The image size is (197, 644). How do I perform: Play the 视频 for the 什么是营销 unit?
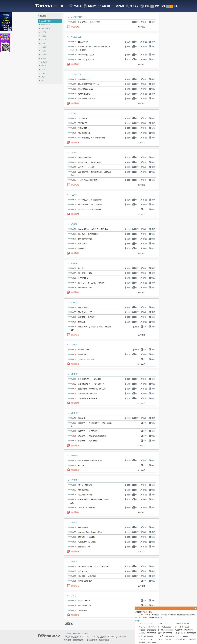point(152,22)
